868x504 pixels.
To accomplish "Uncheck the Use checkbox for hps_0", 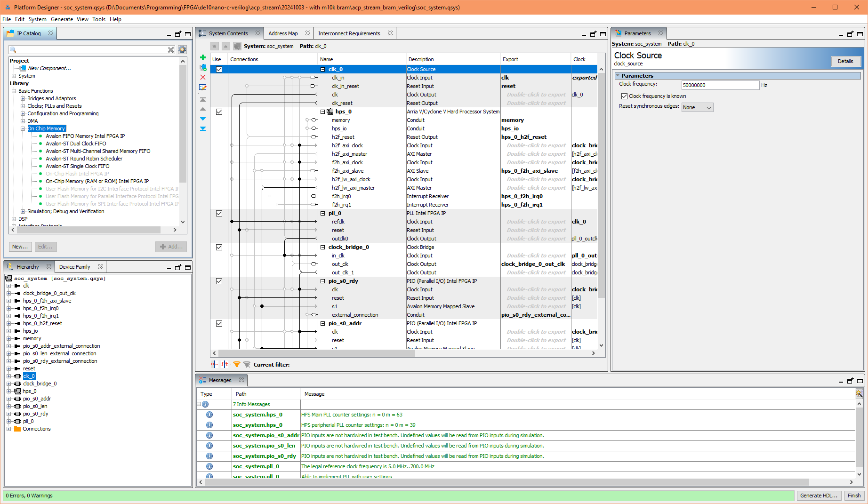I will [219, 112].
